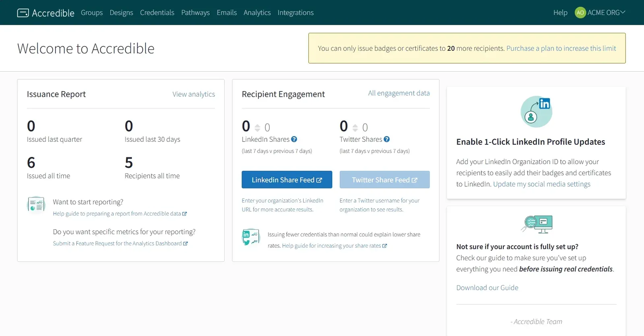This screenshot has width=644, height=336.
Task: Click 'Not sure if your account is fully set up?'
Action: coord(517,247)
